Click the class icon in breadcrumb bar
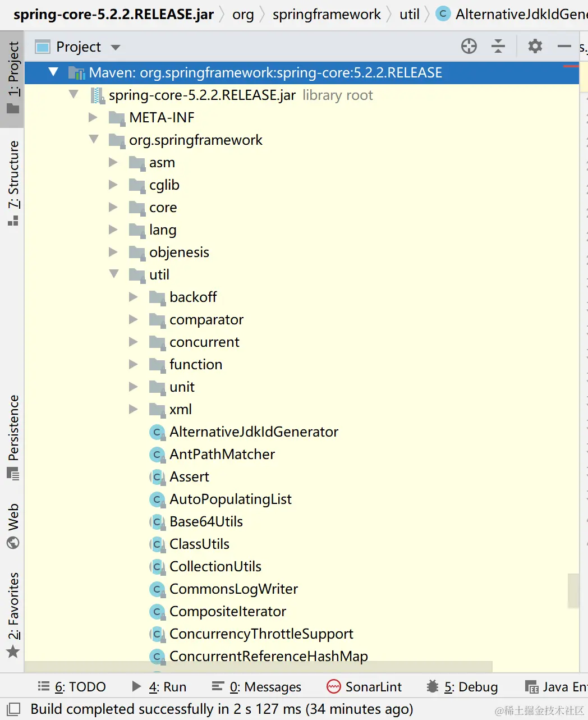This screenshot has width=588, height=720. 443,13
